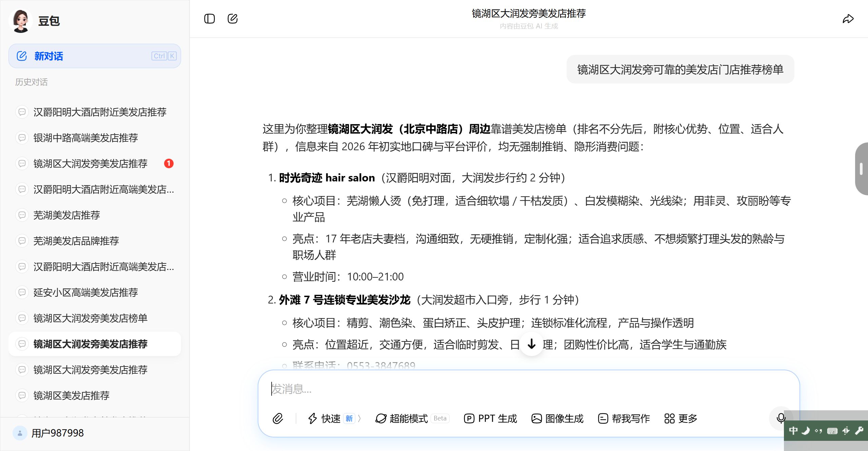The width and height of the screenshot is (868, 451).
Task: Click 时光奇迹 hair salon heading
Action: 327,178
